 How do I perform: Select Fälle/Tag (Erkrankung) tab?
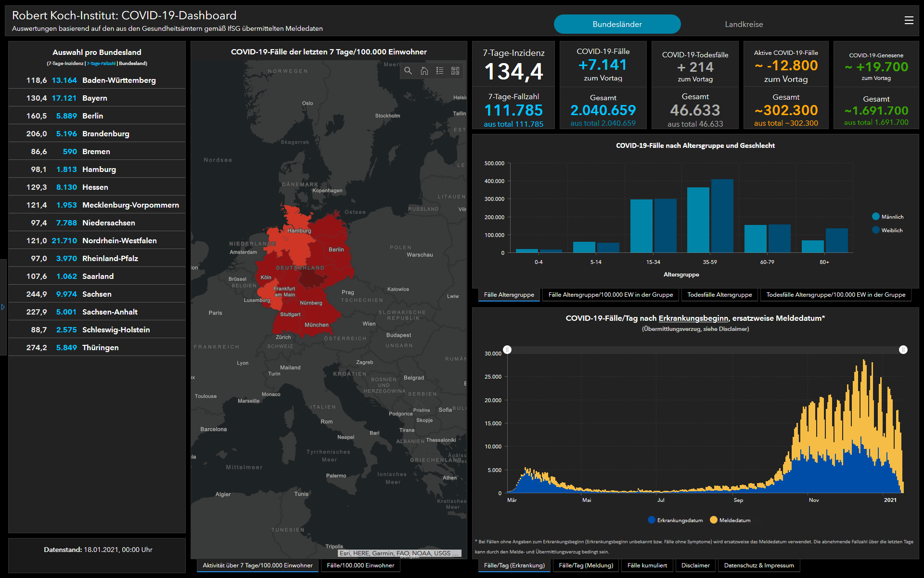(514, 565)
